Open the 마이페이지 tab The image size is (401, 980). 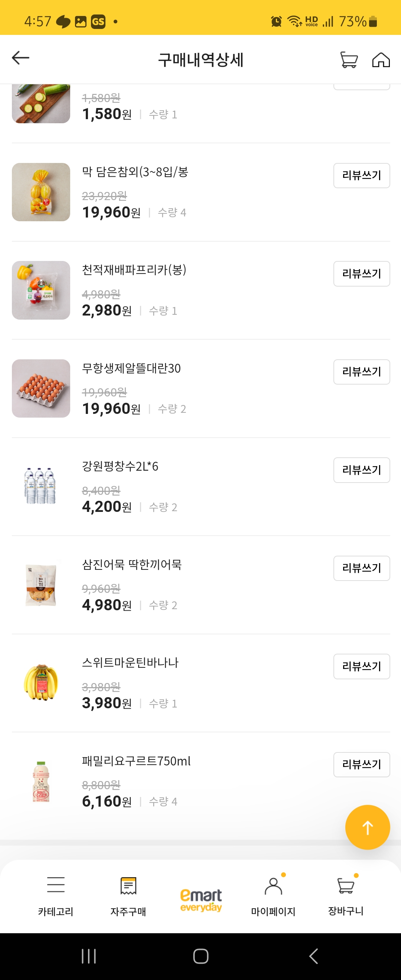tap(273, 895)
